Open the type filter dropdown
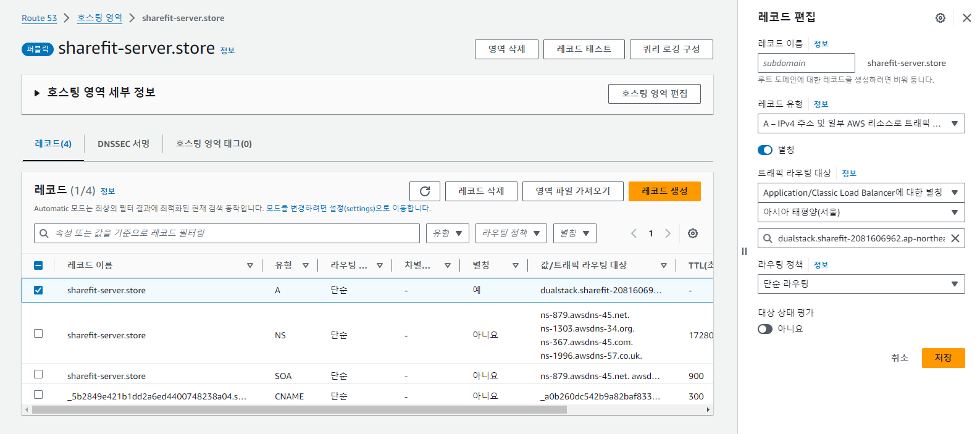The width and height of the screenshot is (980, 434). 448,233
